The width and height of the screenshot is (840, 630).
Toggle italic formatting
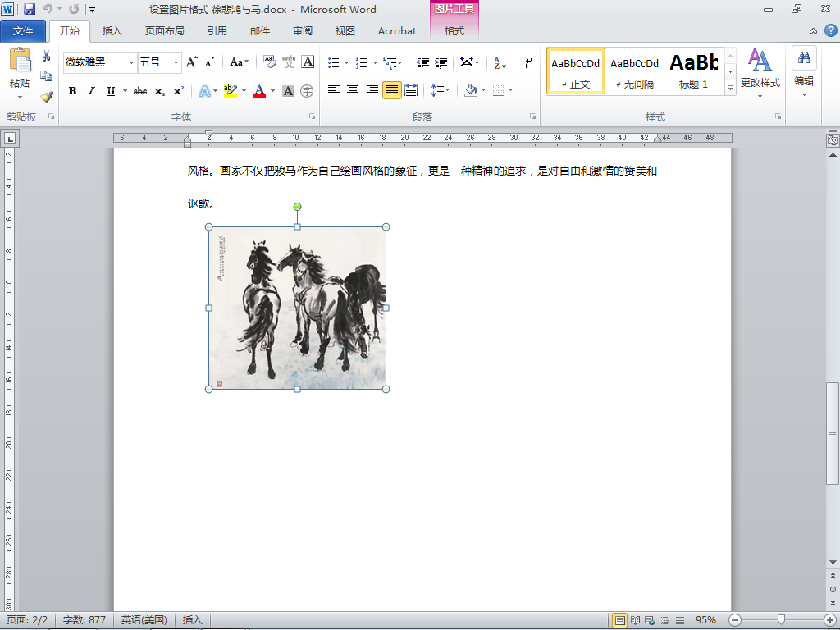pyautogui.click(x=92, y=91)
